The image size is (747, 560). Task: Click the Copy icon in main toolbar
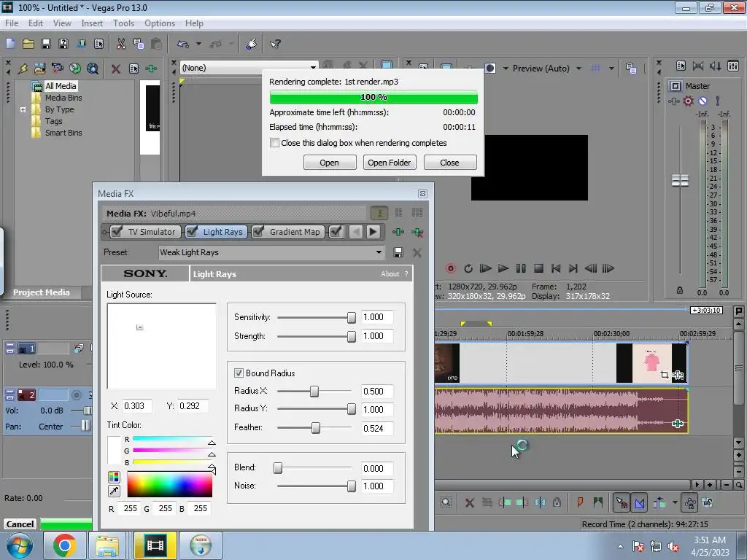139,44
